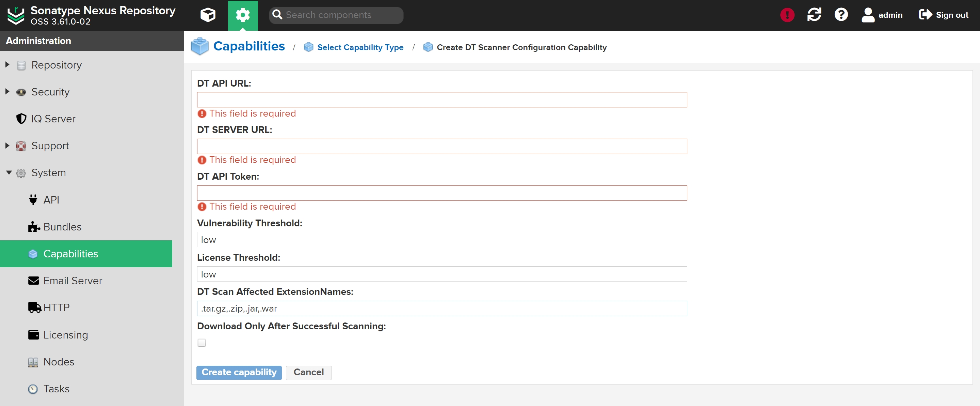This screenshot has height=406, width=980.
Task: Open Email Server menu item
Action: click(x=72, y=281)
